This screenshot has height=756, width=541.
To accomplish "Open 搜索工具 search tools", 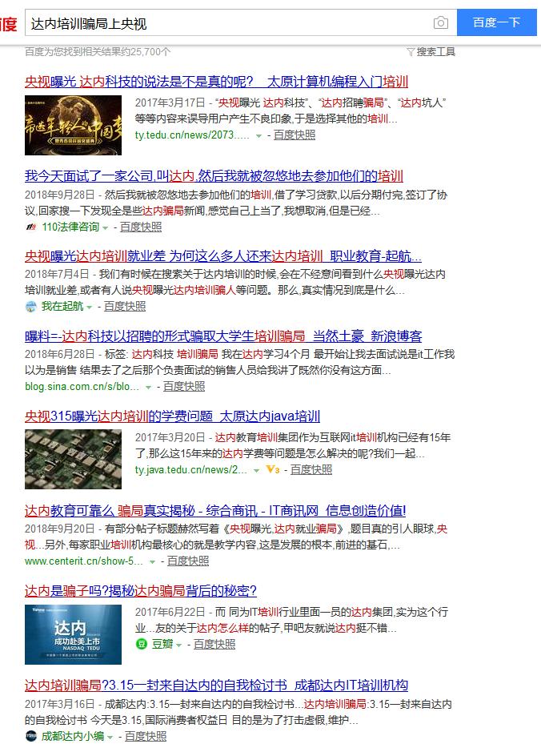I will 435,51.
